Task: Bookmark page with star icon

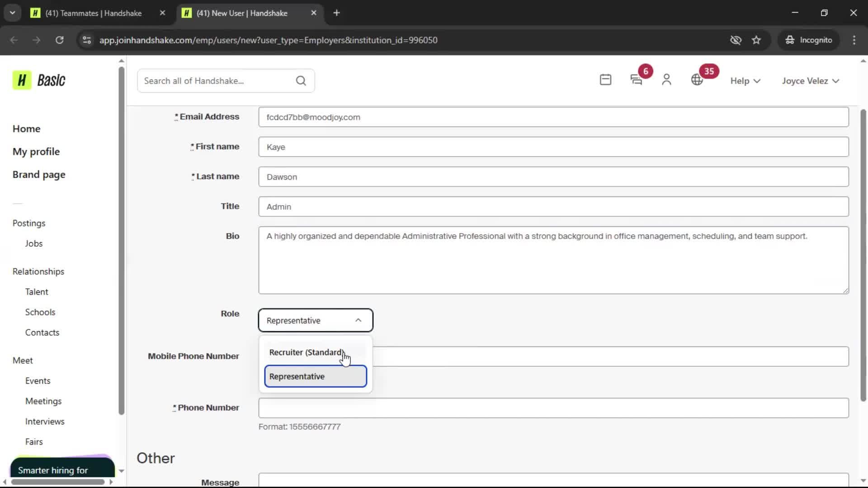Action: [x=756, y=40]
